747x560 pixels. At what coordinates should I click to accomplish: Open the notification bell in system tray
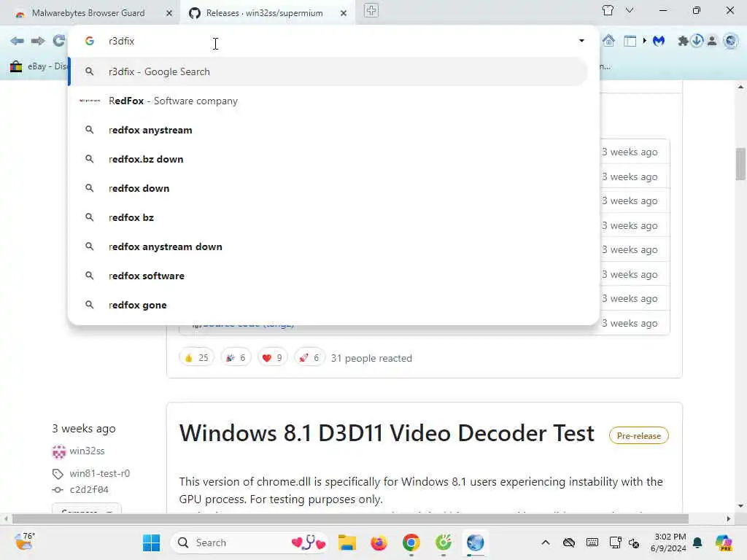[697, 542]
